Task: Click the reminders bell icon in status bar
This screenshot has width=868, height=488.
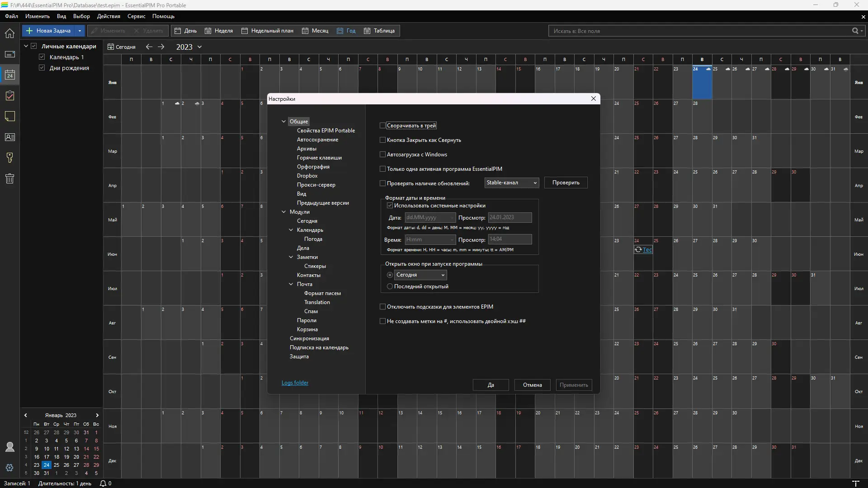Action: coord(103,483)
